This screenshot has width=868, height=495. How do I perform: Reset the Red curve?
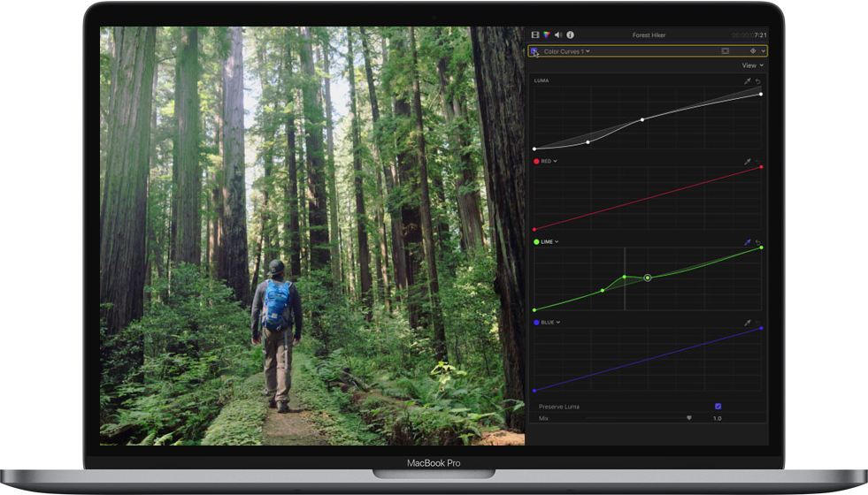(x=757, y=162)
